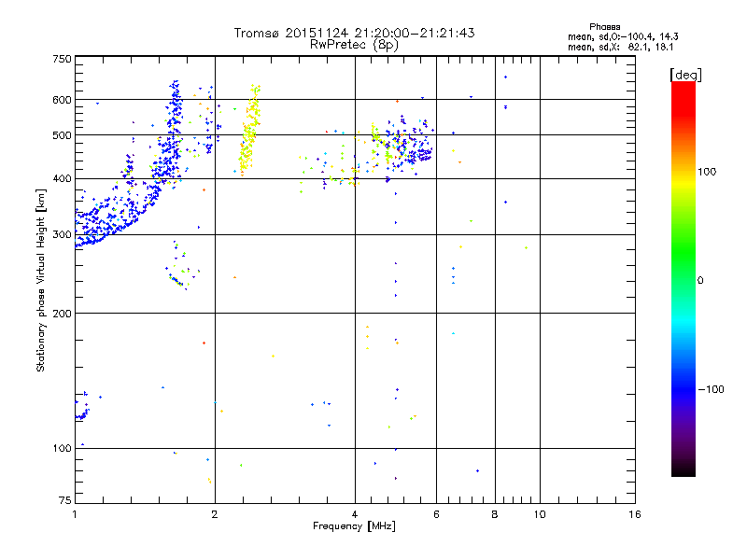Click the x-axis tick label '10'
The height and width of the screenshot is (560, 747).
click(540, 514)
